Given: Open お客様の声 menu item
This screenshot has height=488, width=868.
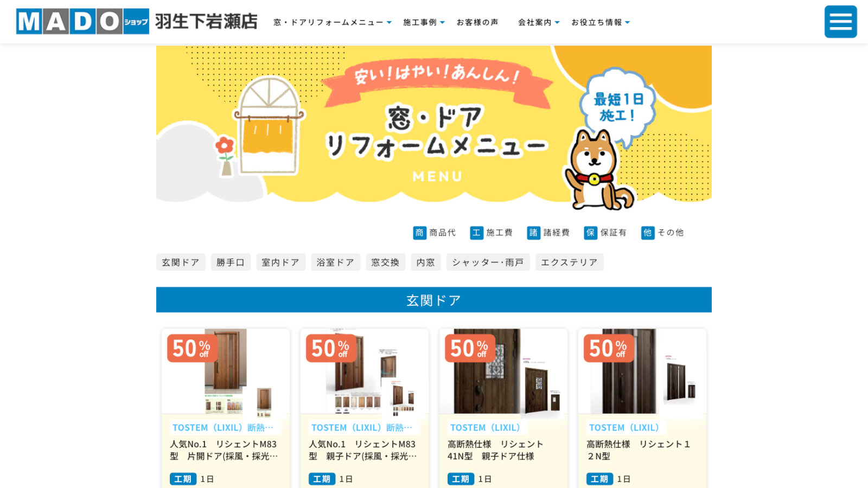Looking at the screenshot, I should pos(477,22).
